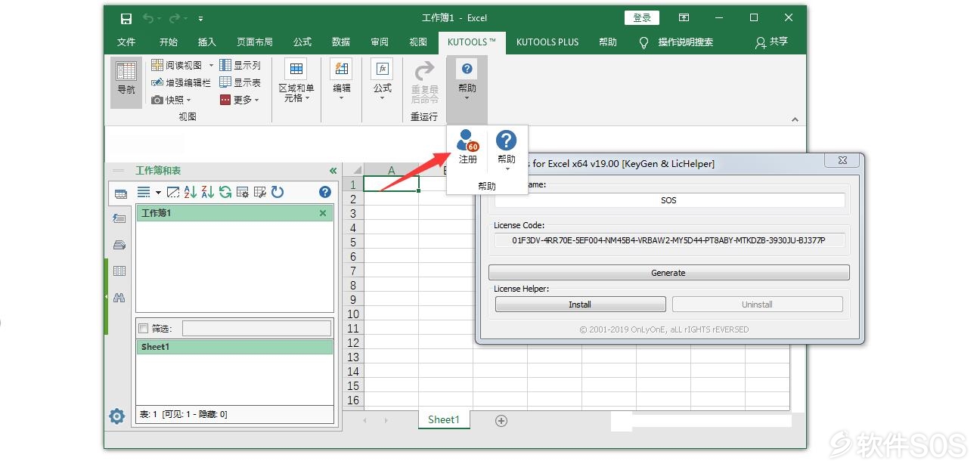Click the 显示表 show sheets tool
This screenshot has width=980, height=467.
pyautogui.click(x=240, y=82)
